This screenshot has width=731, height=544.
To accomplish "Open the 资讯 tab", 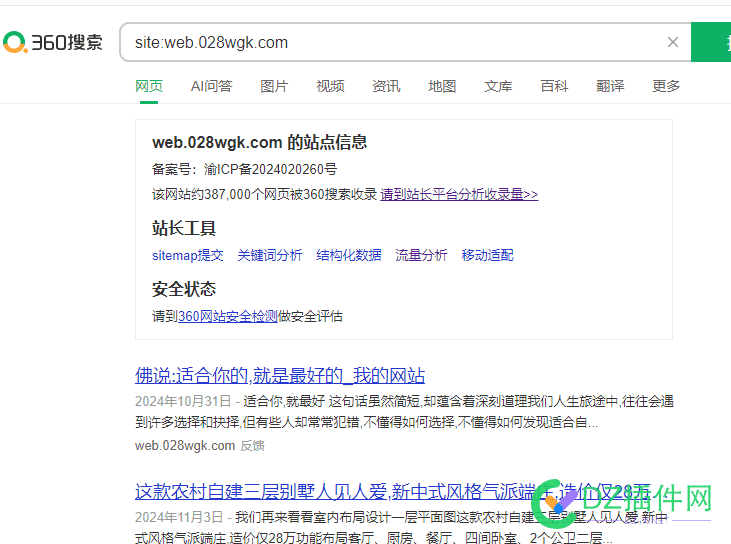I will click(x=386, y=86).
